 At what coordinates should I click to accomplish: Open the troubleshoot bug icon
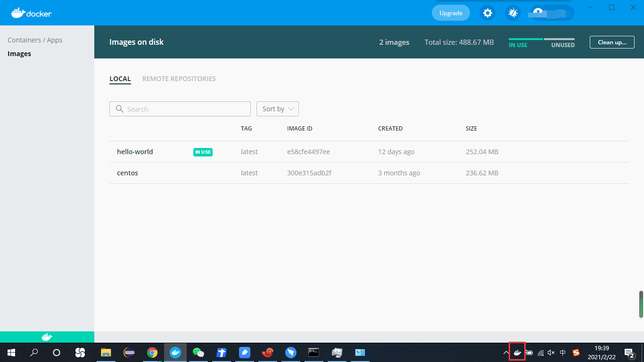[x=513, y=13]
